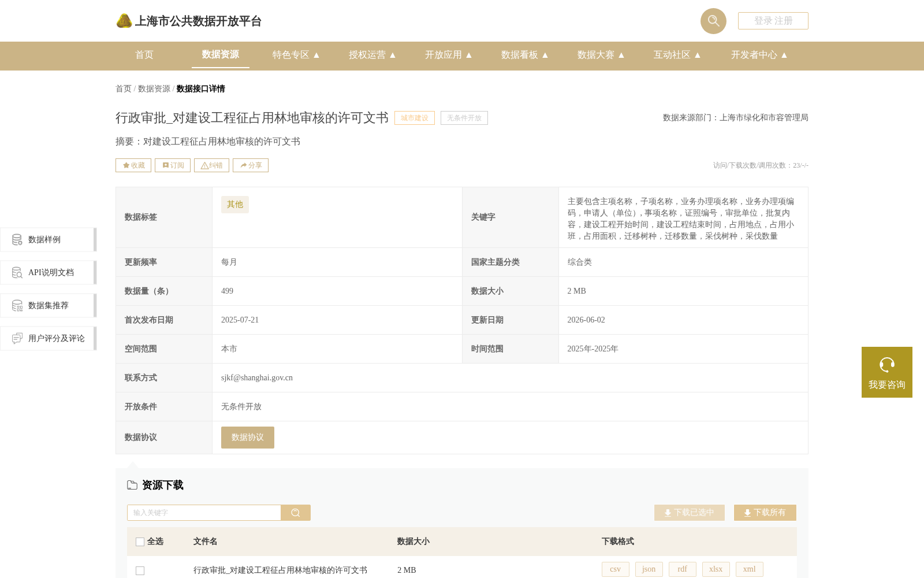Open 数据样例 sidebar icon
924x578 pixels.
[x=17, y=239]
